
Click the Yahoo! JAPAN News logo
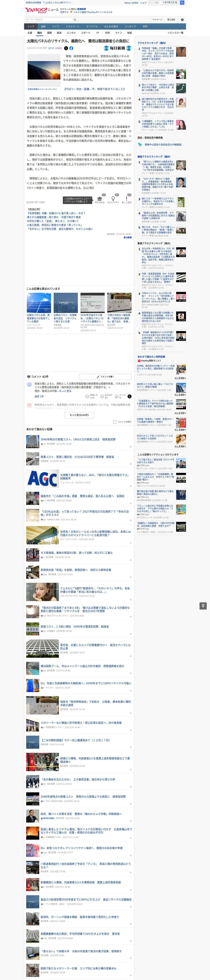pos(42,10)
